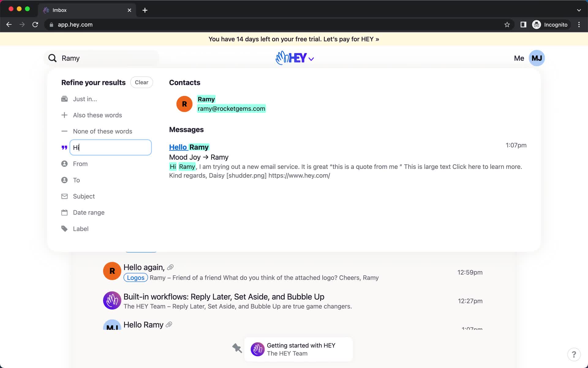
Task: Click the 12:27pm timestamp
Action: (x=470, y=301)
